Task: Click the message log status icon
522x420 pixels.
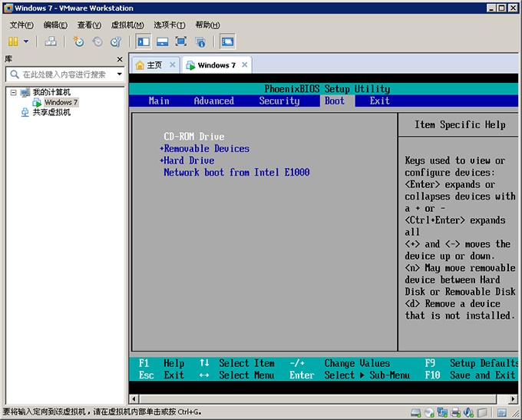Action: tap(502, 413)
